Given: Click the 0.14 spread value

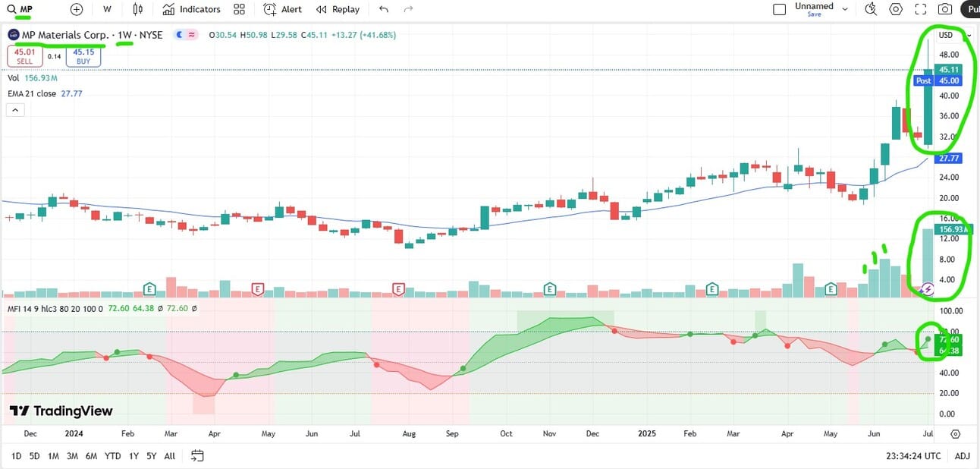Looking at the screenshot, I should coord(55,56).
